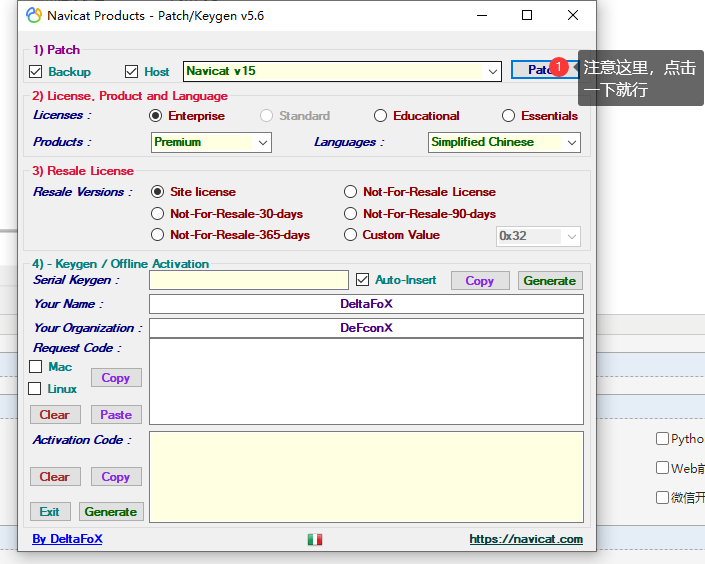Click the Paste button
705x564 pixels.
[116, 415]
